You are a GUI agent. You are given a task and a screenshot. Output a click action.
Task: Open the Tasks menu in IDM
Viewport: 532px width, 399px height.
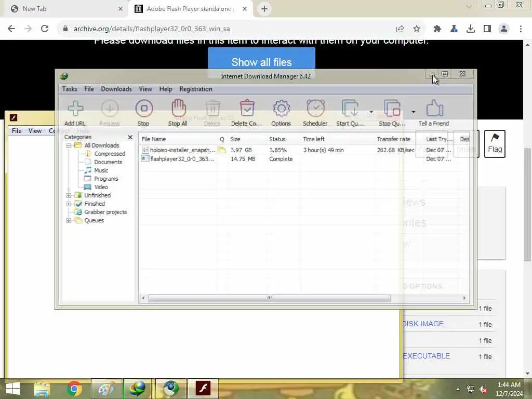70,89
